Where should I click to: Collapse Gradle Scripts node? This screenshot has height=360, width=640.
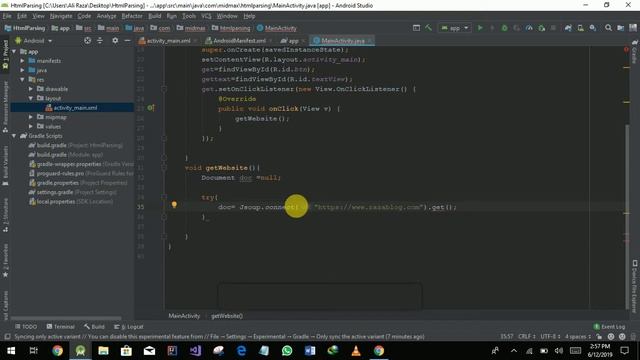pos(14,136)
